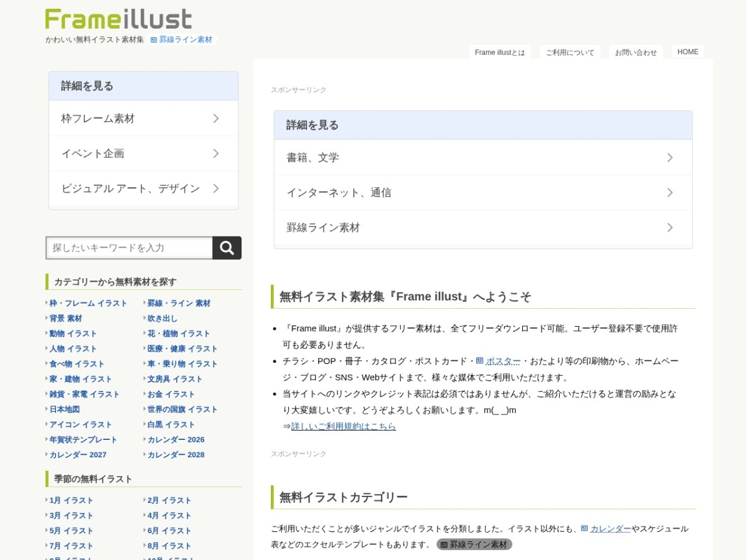Open 世界の国旗 イラスト category
747x560 pixels.
pos(182,409)
